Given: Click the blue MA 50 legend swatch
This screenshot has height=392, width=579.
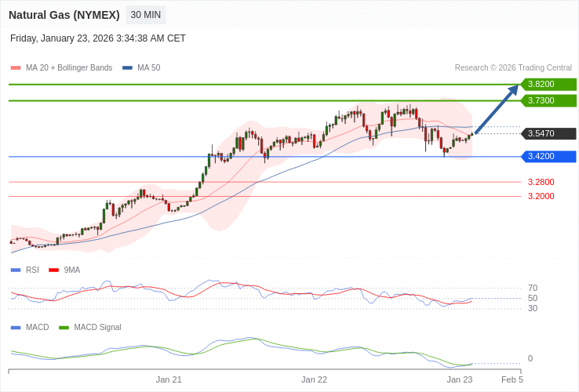Looking at the screenshot, I should tap(127, 68).
